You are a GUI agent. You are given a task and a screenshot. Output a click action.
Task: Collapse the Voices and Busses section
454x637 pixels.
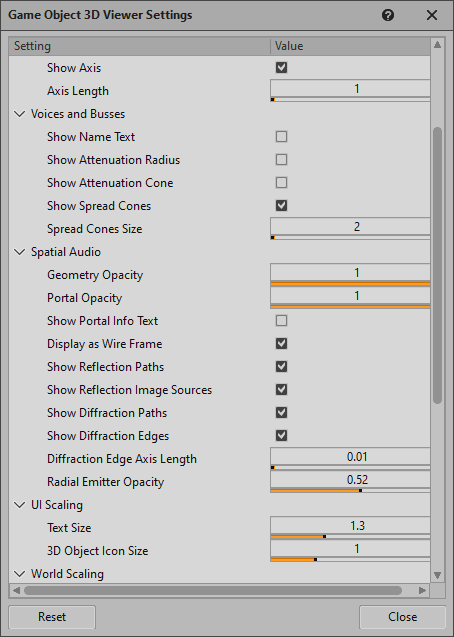(x=19, y=114)
